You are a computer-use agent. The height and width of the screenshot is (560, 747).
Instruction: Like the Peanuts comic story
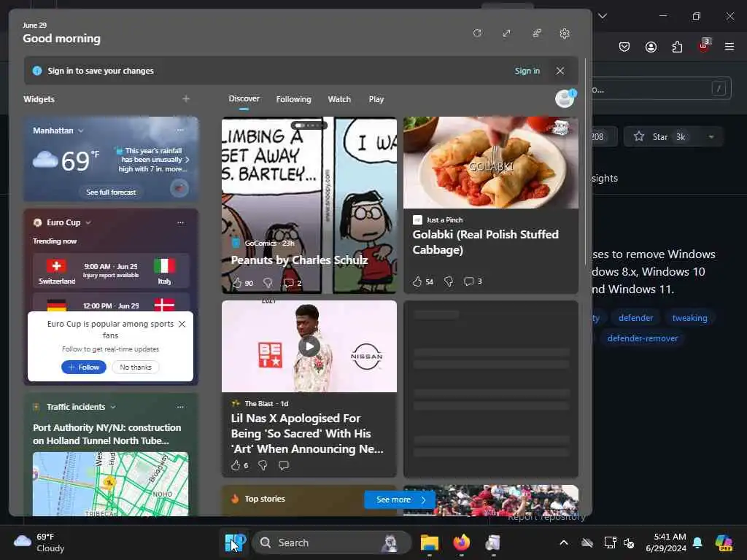pos(237,283)
